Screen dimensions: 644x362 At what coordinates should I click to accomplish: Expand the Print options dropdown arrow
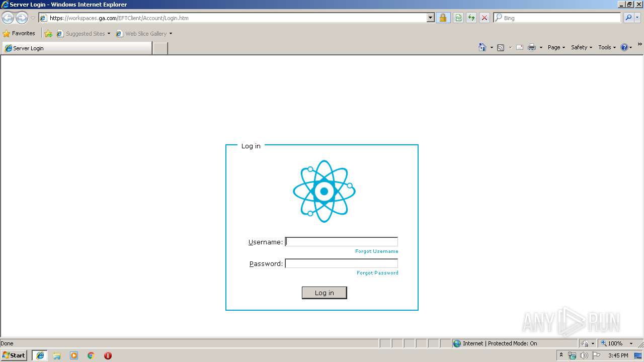[x=541, y=48]
